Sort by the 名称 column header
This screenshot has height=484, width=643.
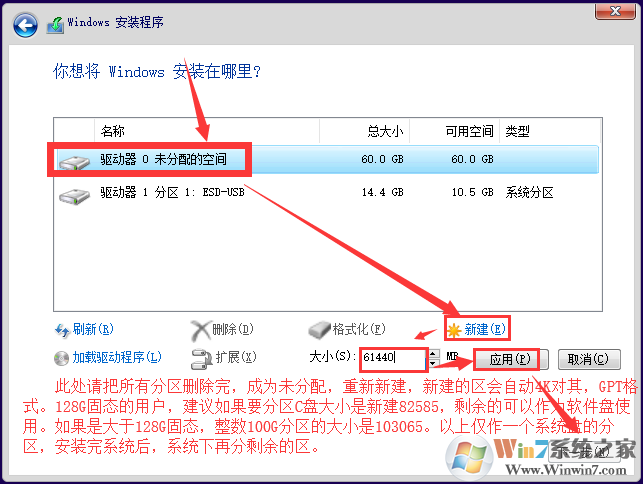pos(112,131)
